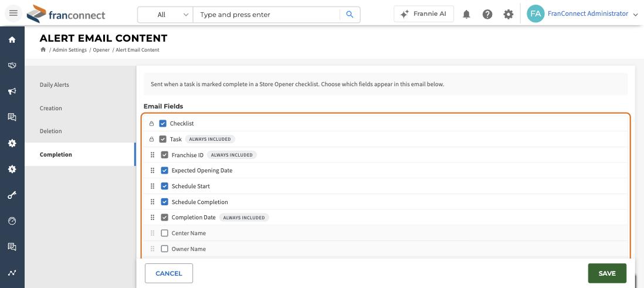Go to Home in the sidebar
This screenshot has width=644, height=288.
[x=12, y=39]
